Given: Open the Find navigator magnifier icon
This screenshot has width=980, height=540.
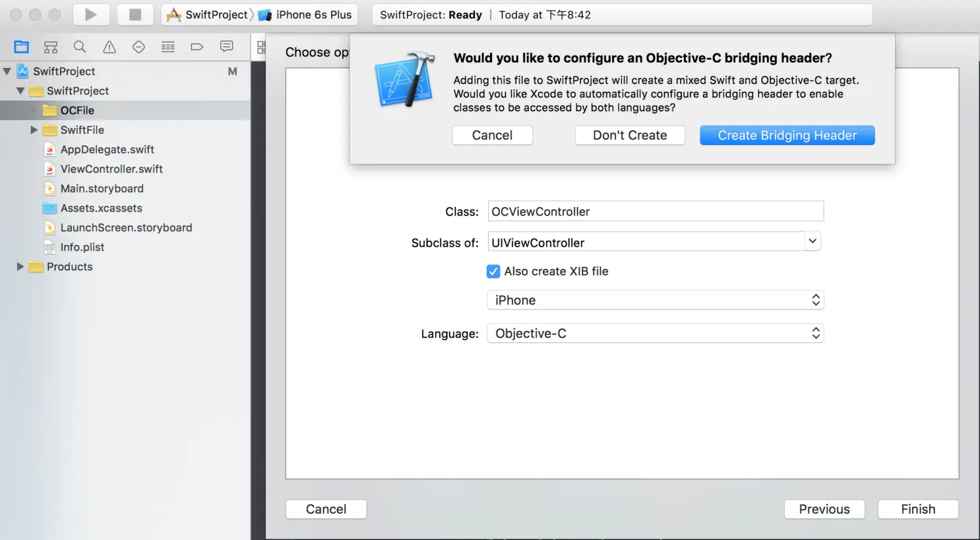Looking at the screenshot, I should click(x=80, y=47).
